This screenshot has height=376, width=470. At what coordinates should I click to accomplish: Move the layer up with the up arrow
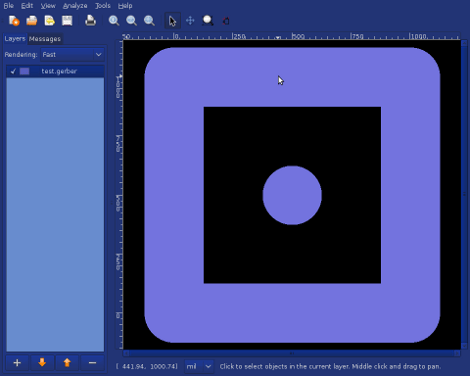point(67,363)
